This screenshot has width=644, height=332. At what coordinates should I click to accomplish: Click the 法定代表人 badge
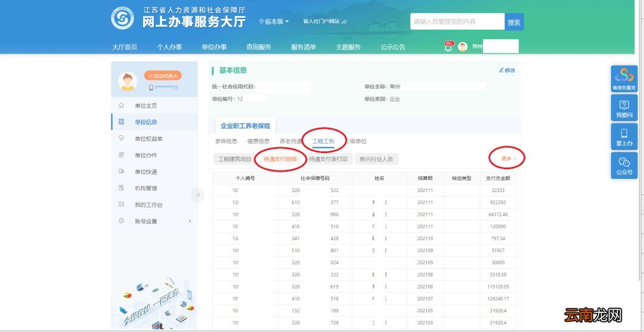[163, 76]
